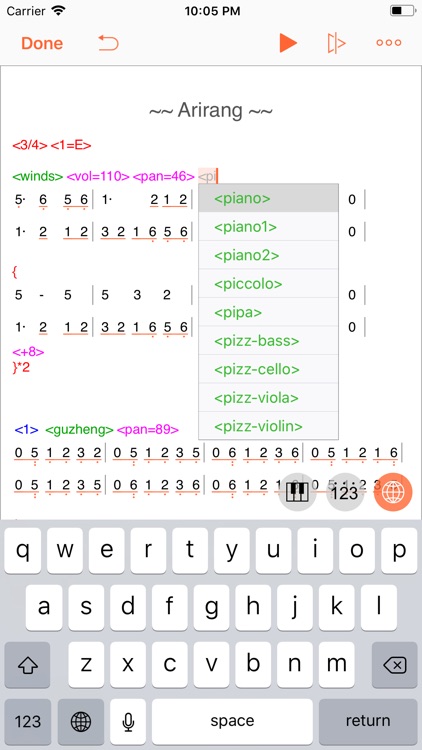Tap the Done button
This screenshot has height=750, width=422.
[42, 43]
